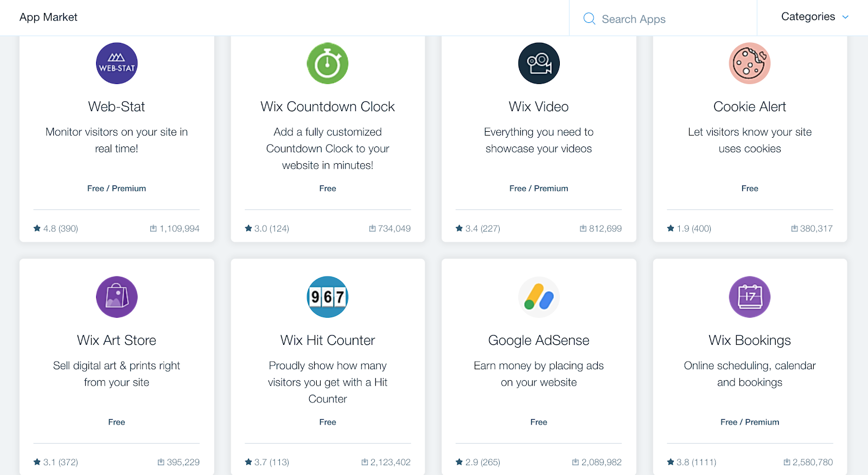Click 'Sell digital art & prints' description
Image resolution: width=868 pixels, height=475 pixels.
[x=117, y=374]
